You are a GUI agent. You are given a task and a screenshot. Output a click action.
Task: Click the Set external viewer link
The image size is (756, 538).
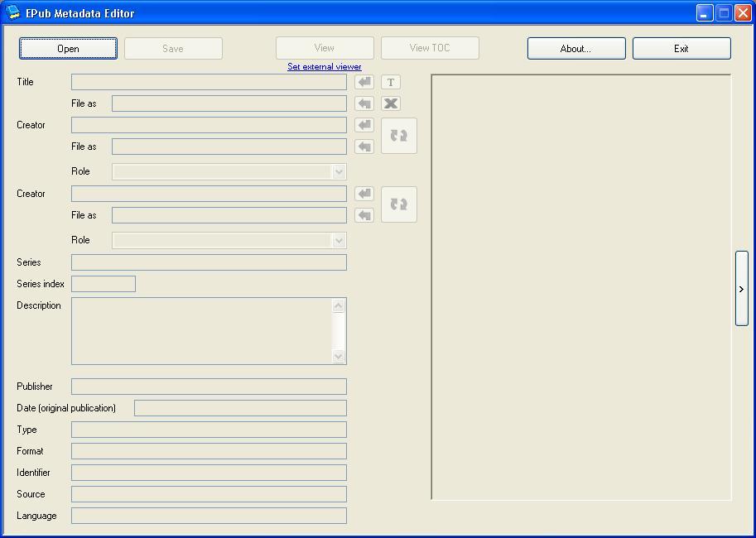pyautogui.click(x=324, y=66)
